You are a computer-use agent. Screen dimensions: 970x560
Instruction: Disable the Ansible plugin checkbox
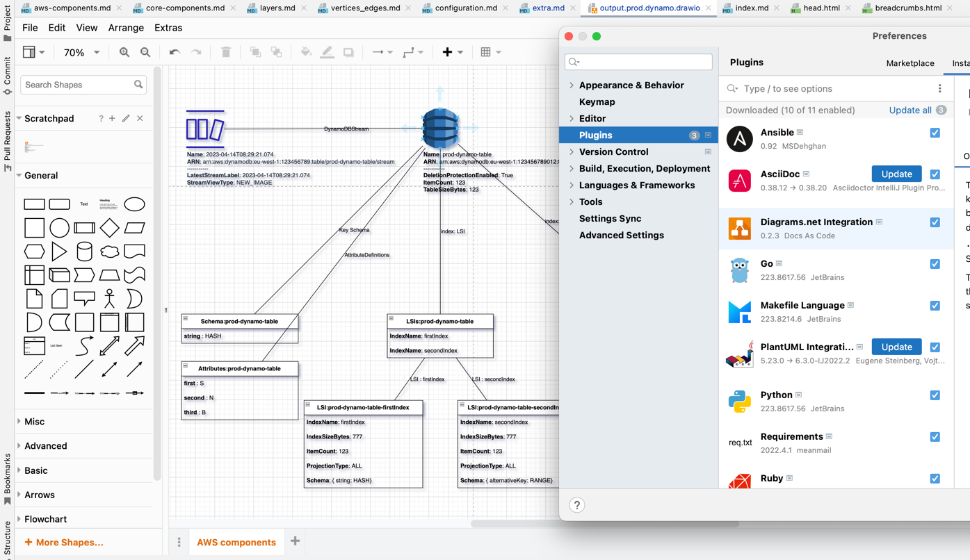click(x=935, y=133)
